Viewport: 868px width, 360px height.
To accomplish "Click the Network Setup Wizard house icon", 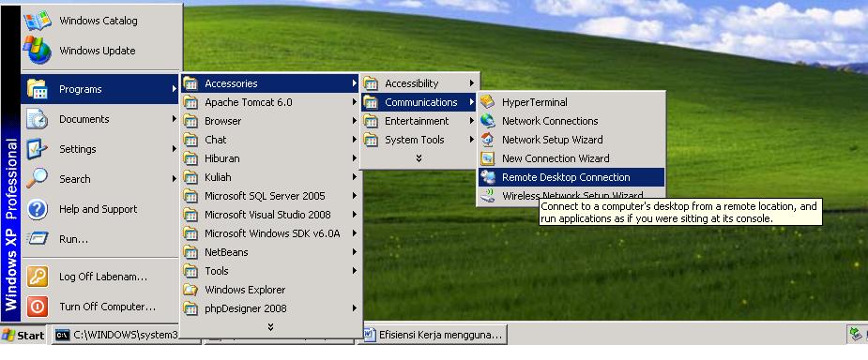I will (x=487, y=140).
